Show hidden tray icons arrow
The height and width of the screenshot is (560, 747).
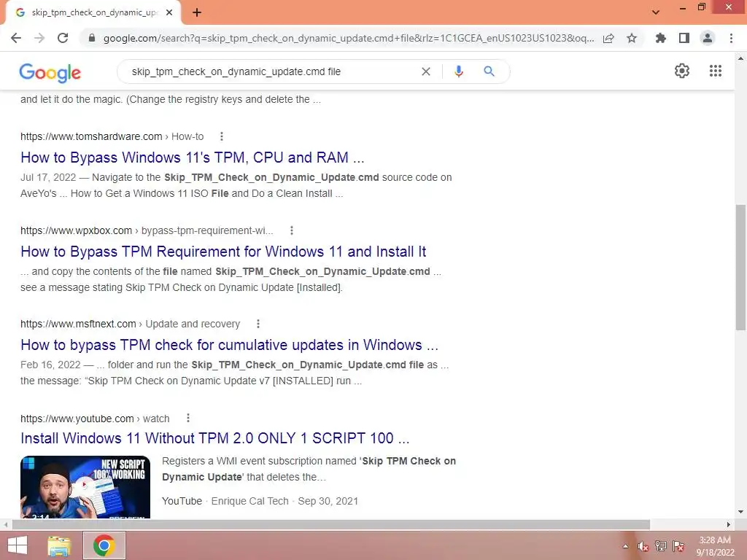coord(625,546)
